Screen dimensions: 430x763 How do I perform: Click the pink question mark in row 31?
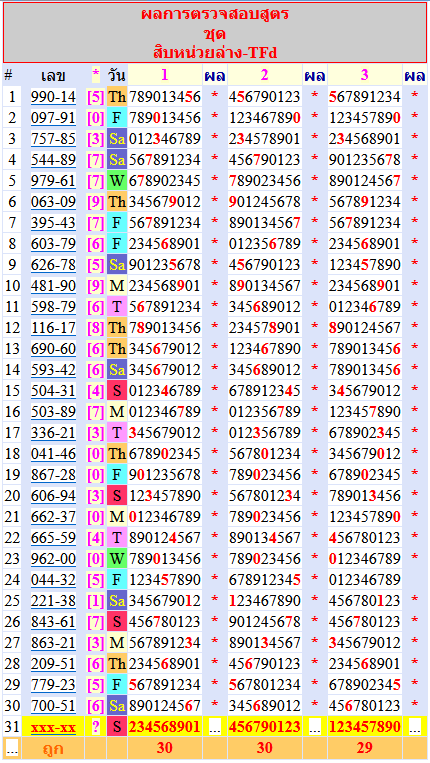96,727
